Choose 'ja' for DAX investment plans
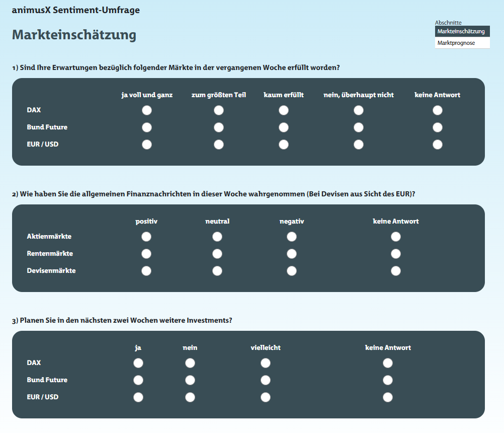The image size is (504, 433). click(x=138, y=363)
